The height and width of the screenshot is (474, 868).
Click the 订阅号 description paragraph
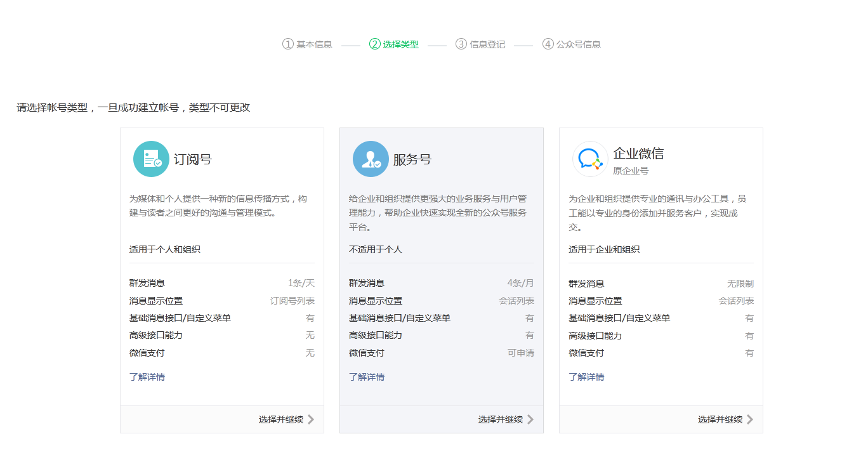point(218,206)
